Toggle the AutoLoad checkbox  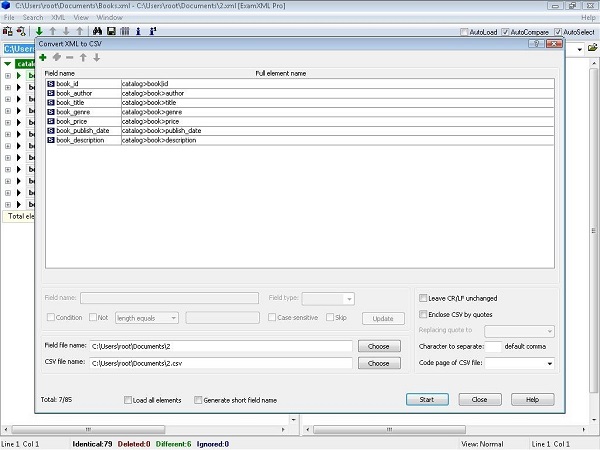click(464, 32)
